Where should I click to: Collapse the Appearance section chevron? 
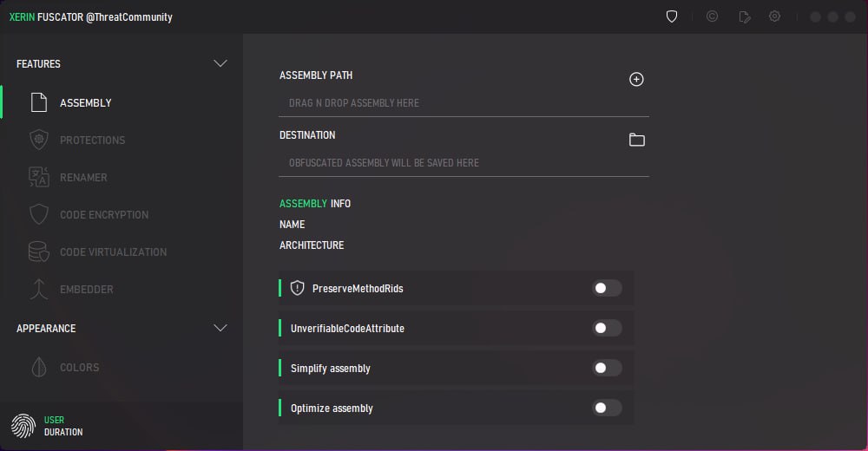(220, 328)
